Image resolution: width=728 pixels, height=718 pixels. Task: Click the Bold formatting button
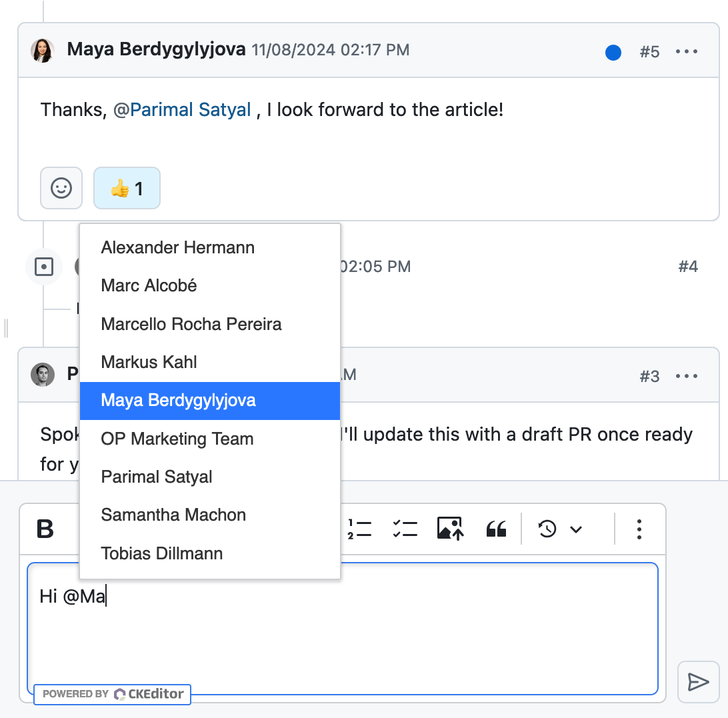coord(45,529)
